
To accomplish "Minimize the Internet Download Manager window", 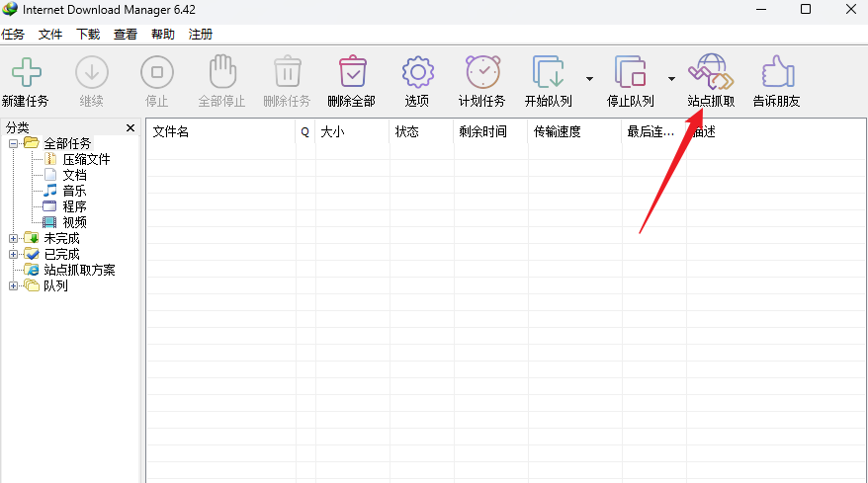I will click(761, 10).
